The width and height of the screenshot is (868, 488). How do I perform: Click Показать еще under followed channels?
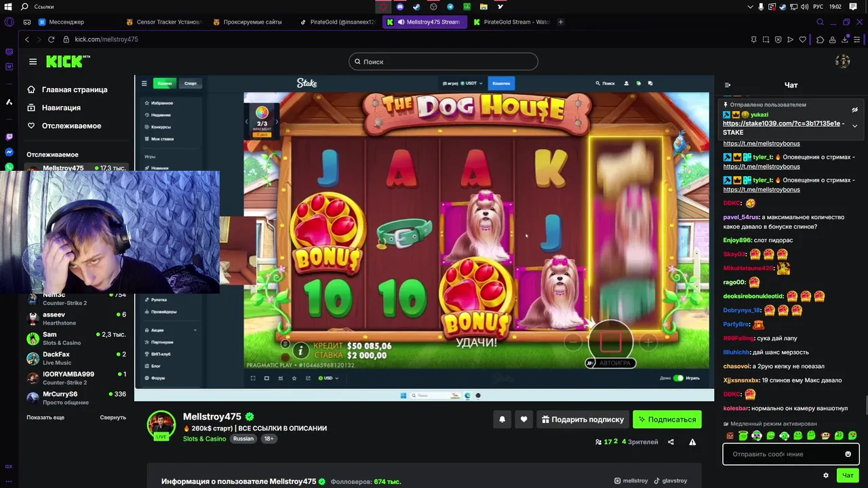click(45, 418)
